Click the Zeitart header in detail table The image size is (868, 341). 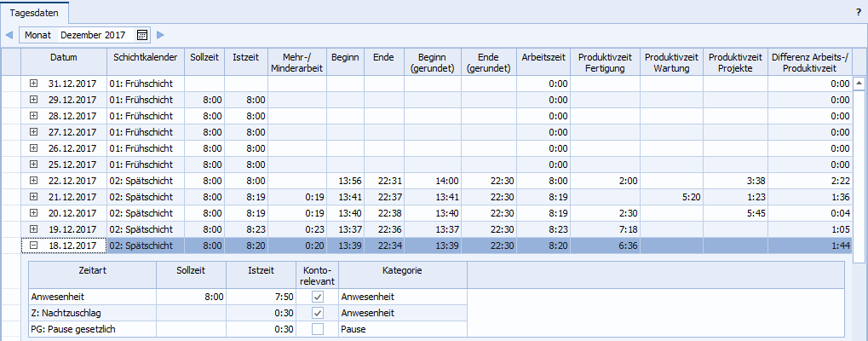point(91,269)
